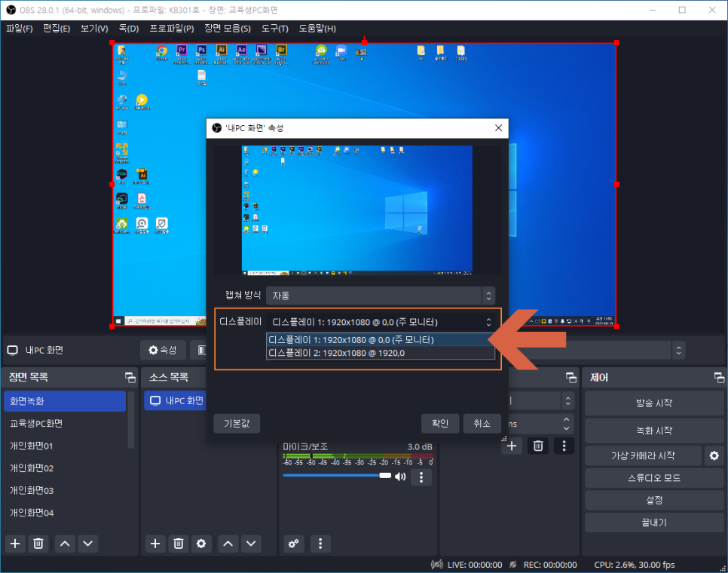
Task: Open the 도구(T) menu
Action: tap(275, 29)
